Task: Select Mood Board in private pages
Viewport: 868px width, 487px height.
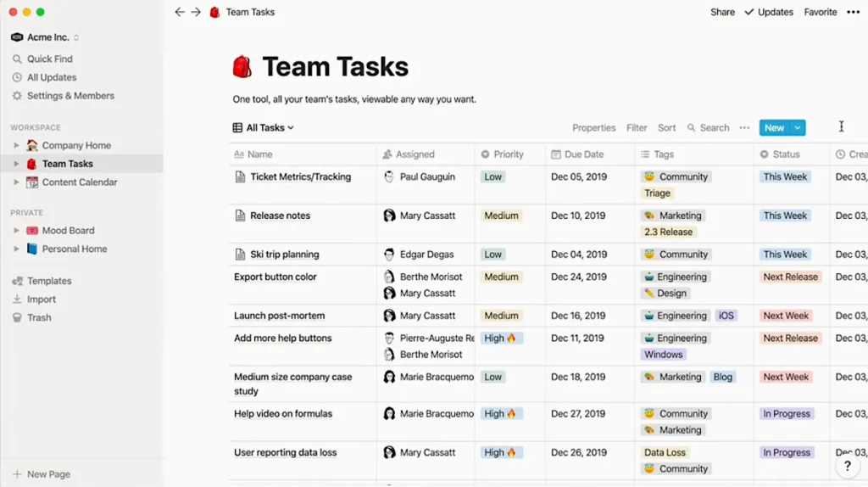Action: (68, 230)
